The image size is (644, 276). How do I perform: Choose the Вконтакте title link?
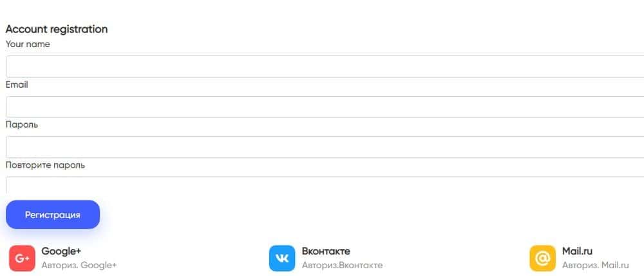click(326, 251)
